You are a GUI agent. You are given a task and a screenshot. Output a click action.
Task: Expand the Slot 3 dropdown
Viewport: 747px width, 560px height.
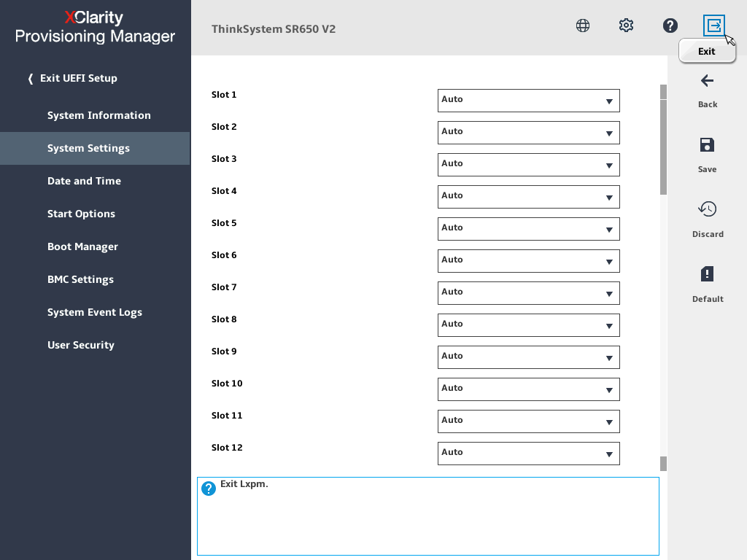click(528, 165)
